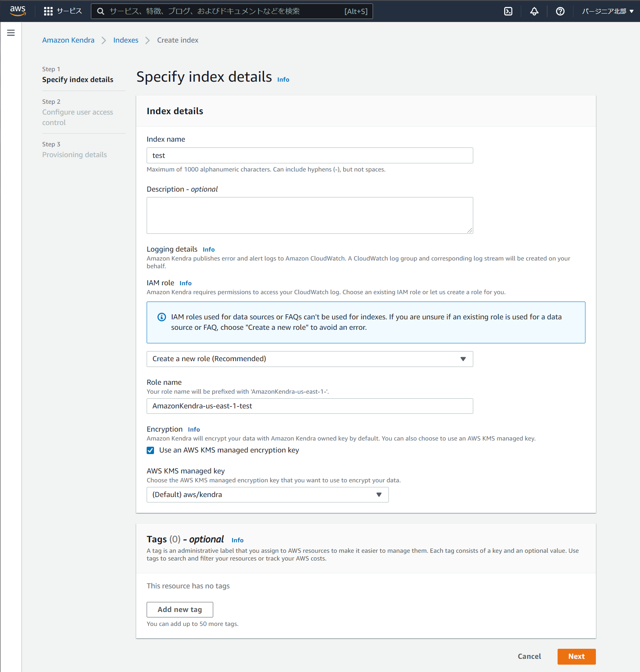The height and width of the screenshot is (672, 640).
Task: Select Step 3 Provisioning details
Action: pyautogui.click(x=74, y=155)
